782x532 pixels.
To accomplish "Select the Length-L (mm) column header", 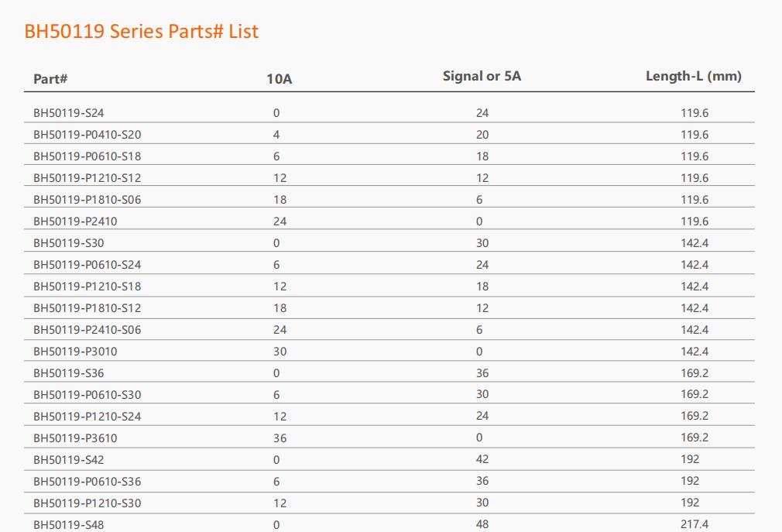I will [693, 76].
